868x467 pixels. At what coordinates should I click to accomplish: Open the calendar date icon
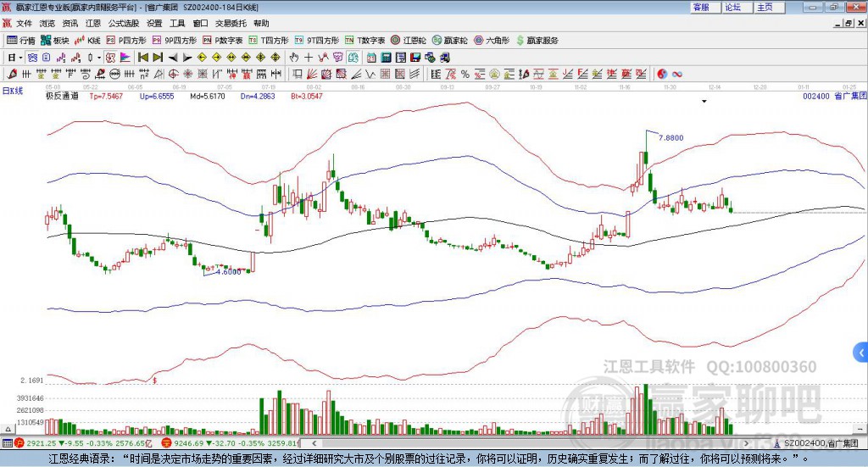[371, 57]
